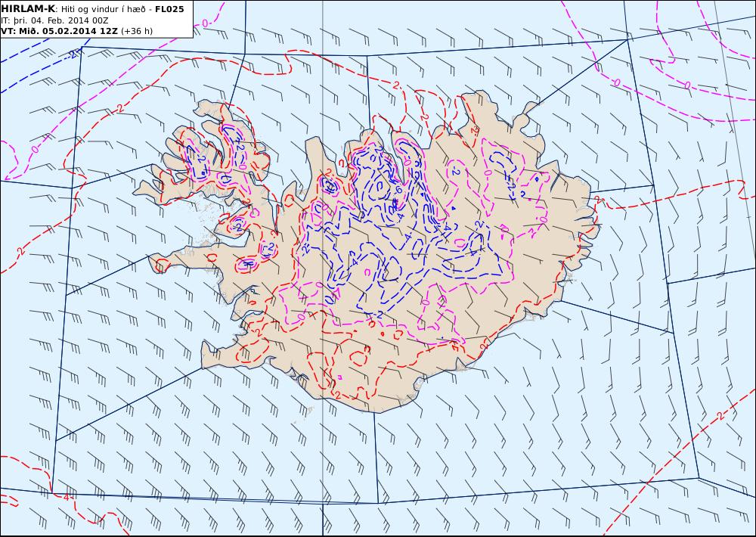
Task: Click the 'IT: þri. 04. Feb. 2014 00Z' line
Action: coord(54,20)
